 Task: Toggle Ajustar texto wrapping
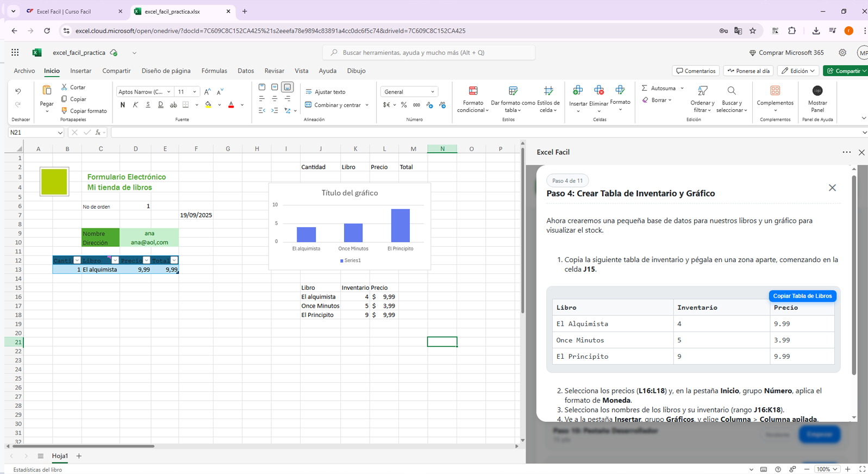[x=326, y=92]
